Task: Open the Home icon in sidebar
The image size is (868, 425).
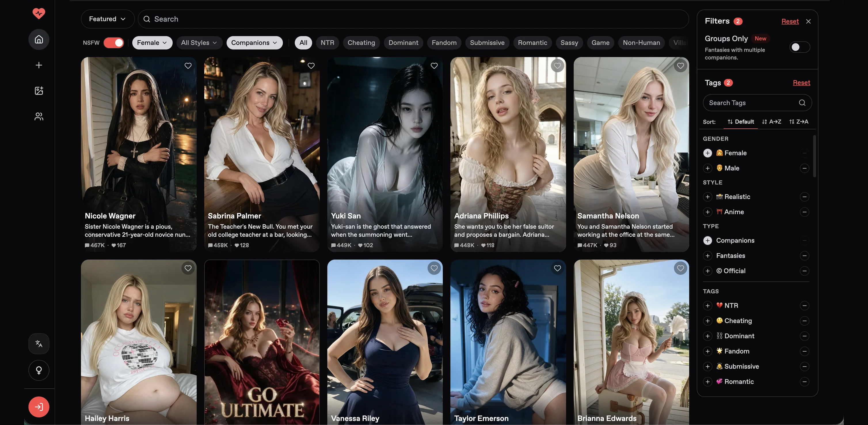Action: tap(39, 39)
